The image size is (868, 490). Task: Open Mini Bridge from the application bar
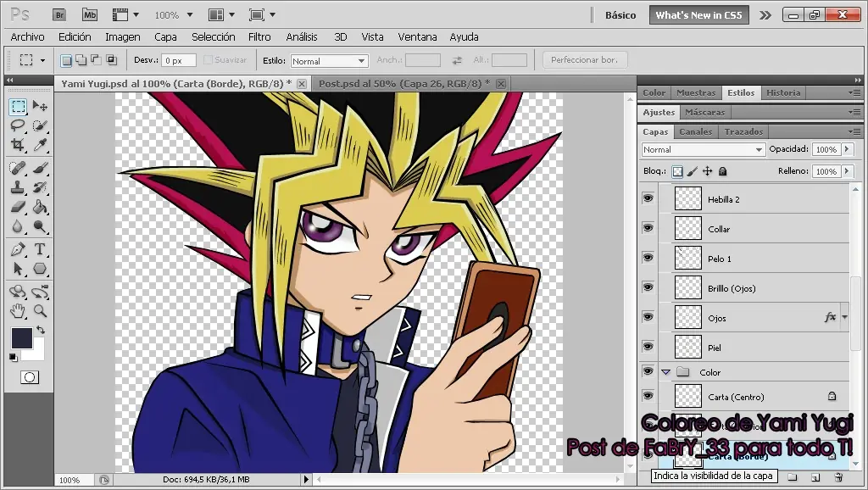coord(89,14)
